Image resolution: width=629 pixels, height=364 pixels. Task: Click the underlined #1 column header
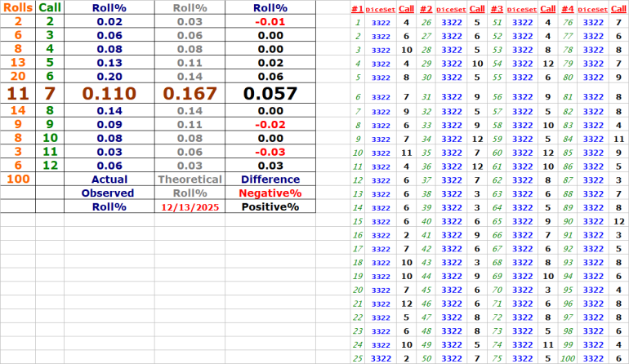tap(356, 8)
